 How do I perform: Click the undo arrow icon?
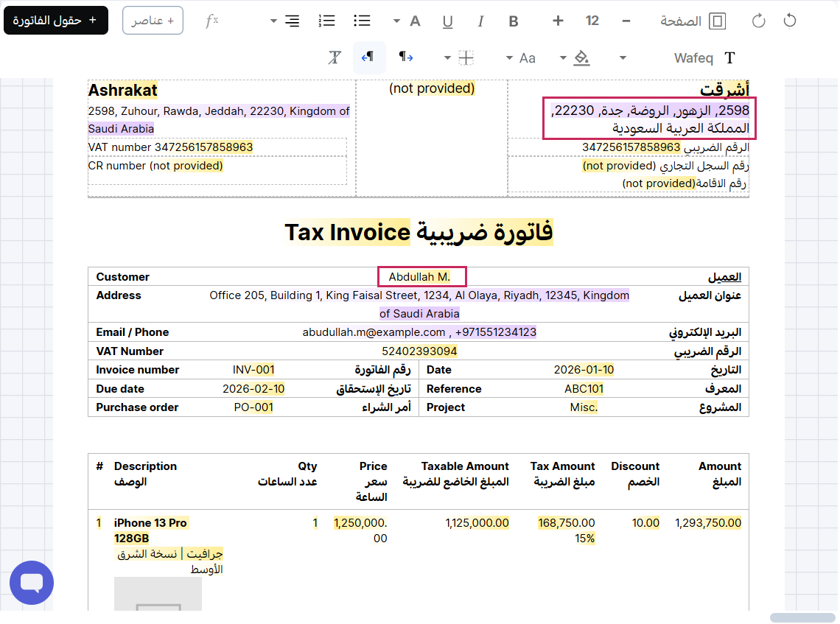pyautogui.click(x=790, y=21)
